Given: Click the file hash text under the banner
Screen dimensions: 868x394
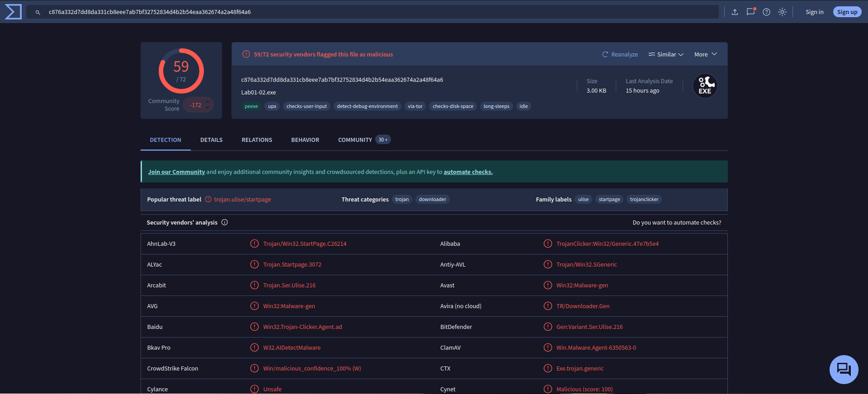Looking at the screenshot, I should (342, 80).
